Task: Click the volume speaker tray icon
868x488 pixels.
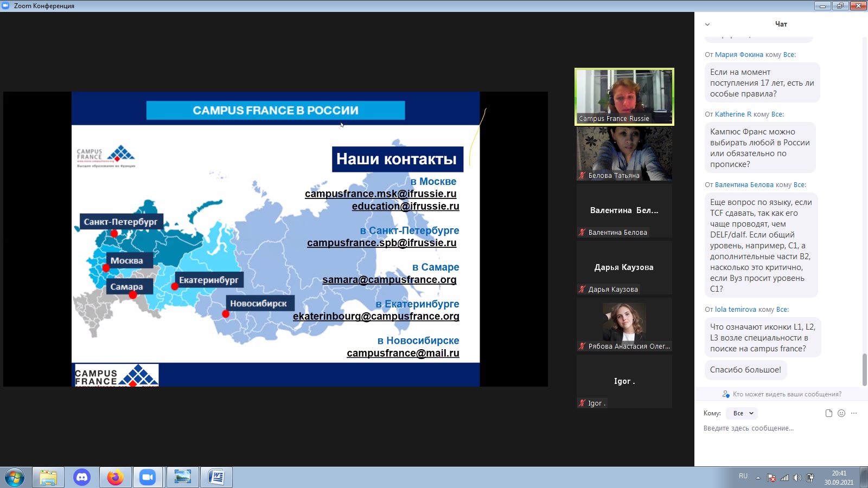Action: [x=797, y=478]
